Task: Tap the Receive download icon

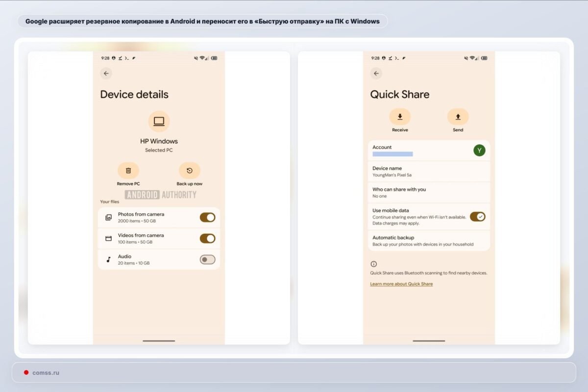Action: click(x=400, y=117)
